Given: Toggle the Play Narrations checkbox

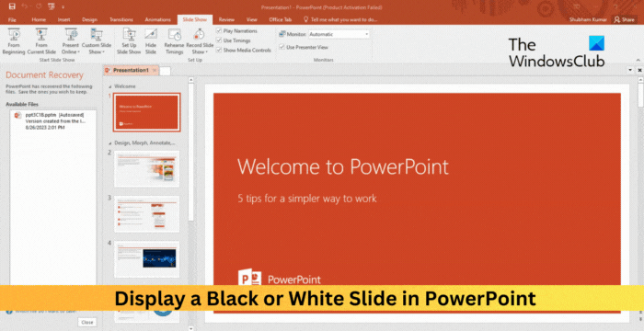Looking at the screenshot, I should 219,30.
